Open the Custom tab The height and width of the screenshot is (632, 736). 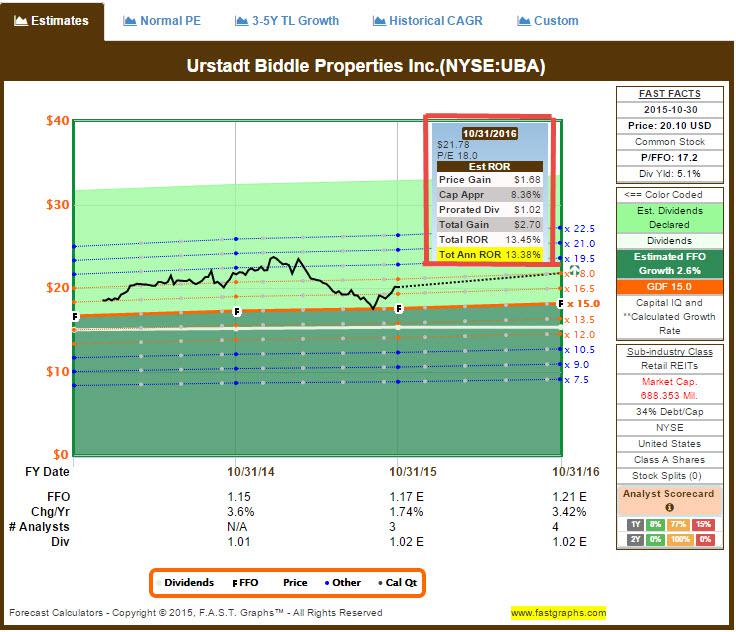pyautogui.click(x=547, y=21)
